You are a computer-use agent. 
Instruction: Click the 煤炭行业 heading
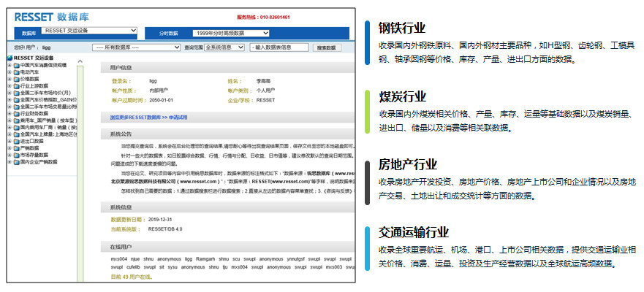coord(403,97)
